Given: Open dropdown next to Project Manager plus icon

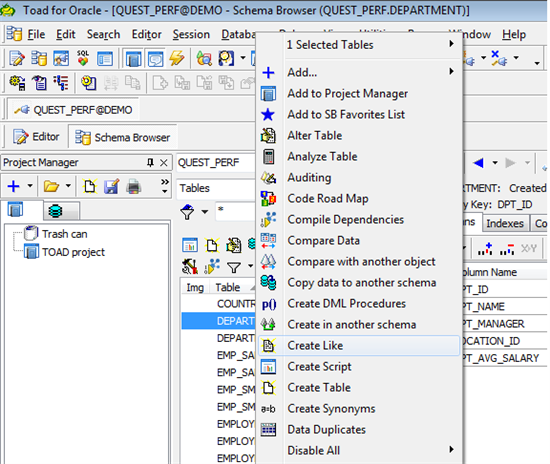Looking at the screenshot, I should 30,186.
